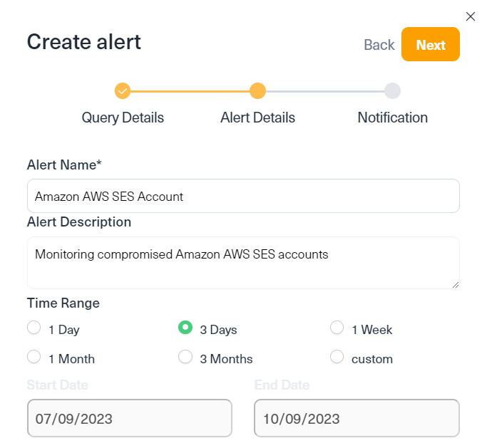Click the description textarea resize handle

point(456,285)
